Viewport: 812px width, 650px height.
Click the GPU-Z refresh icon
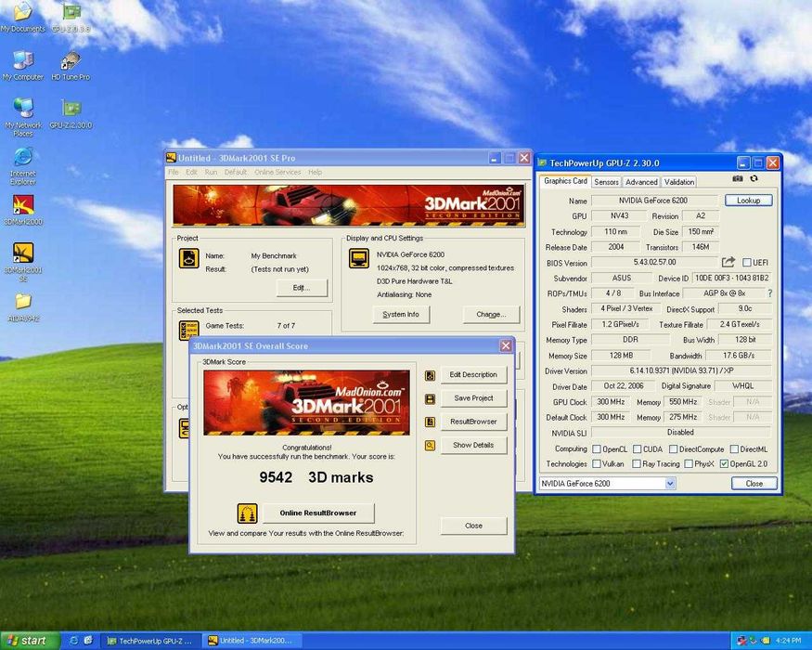pyautogui.click(x=754, y=178)
